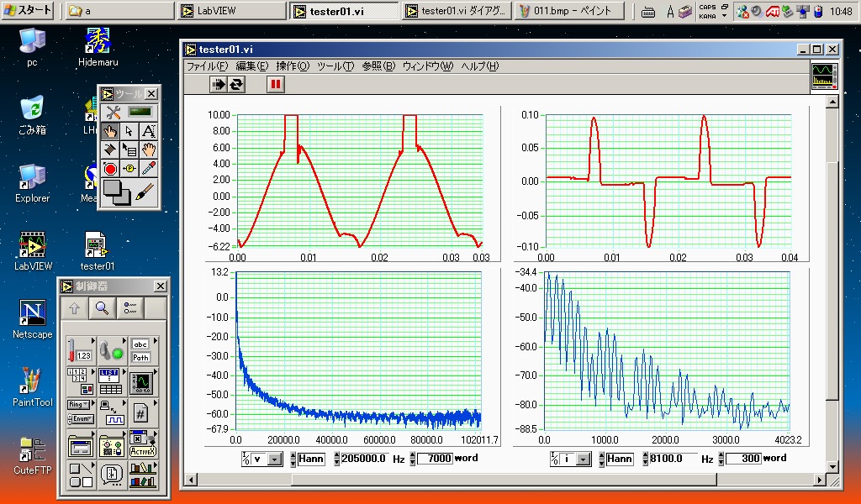Expand the 'i' channel ring dropdown
Image resolution: width=861 pixels, height=504 pixels.
(583, 459)
